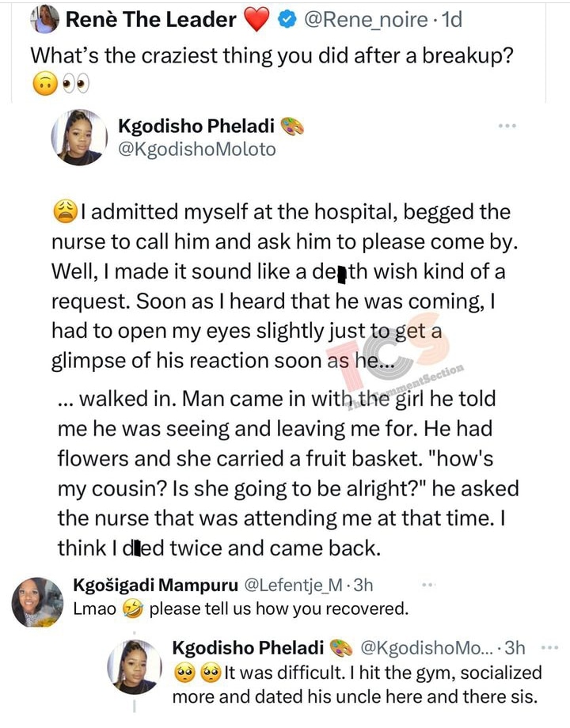Image resolution: width=570 pixels, height=728 pixels.
Task: Open more options on Kgodisho's main tweet
Action: [x=507, y=126]
